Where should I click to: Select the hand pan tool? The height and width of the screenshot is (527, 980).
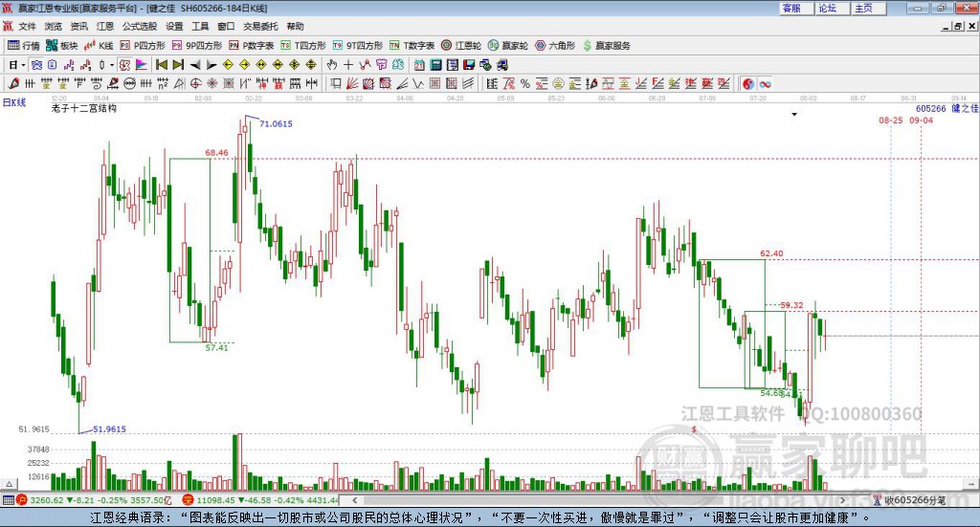pos(332,65)
